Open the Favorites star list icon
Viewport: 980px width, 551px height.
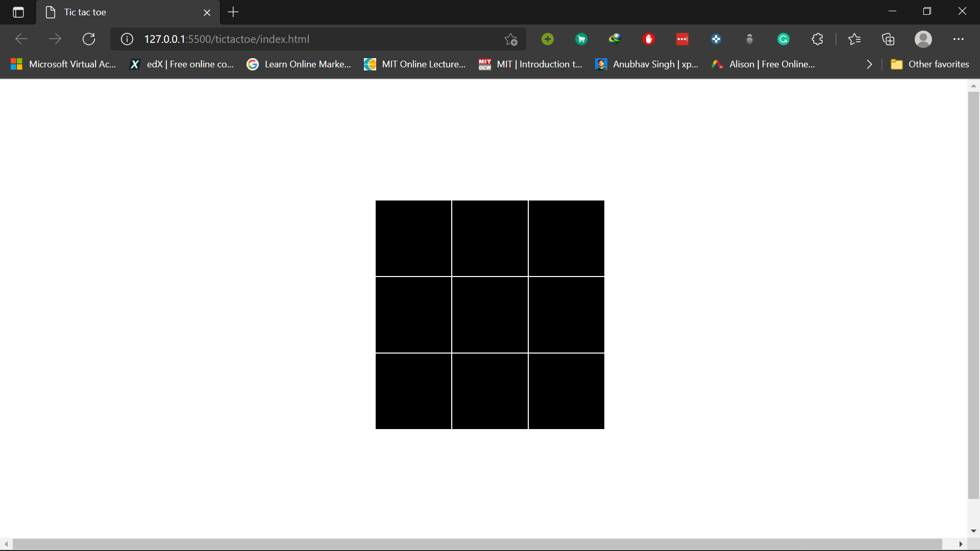tap(854, 39)
